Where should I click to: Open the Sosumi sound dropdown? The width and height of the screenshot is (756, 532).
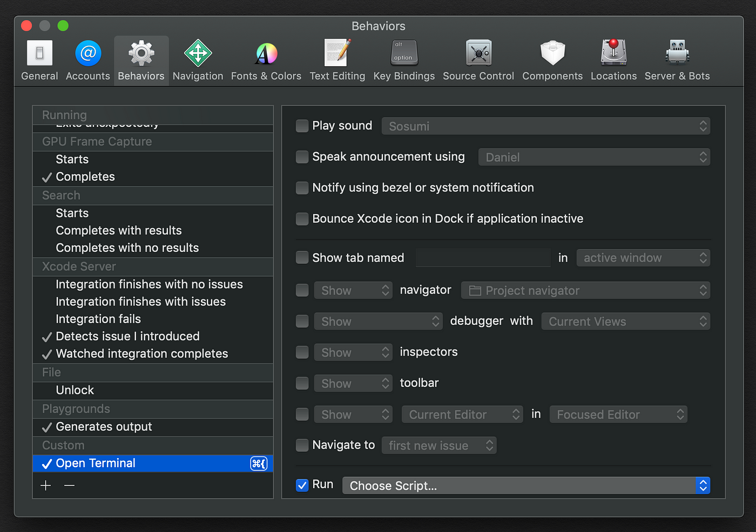click(545, 126)
